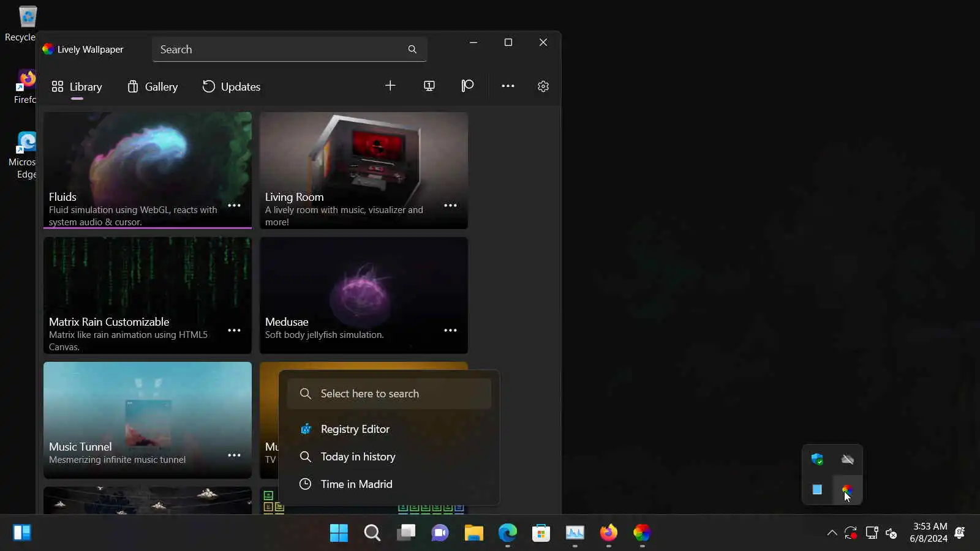
Task: Click the Lively Wallpaper title text
Action: (x=91, y=50)
